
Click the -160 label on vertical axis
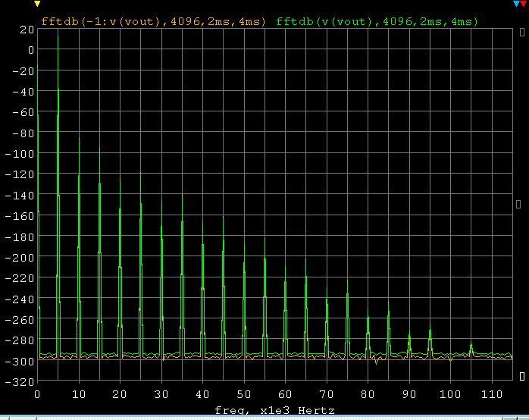point(20,216)
